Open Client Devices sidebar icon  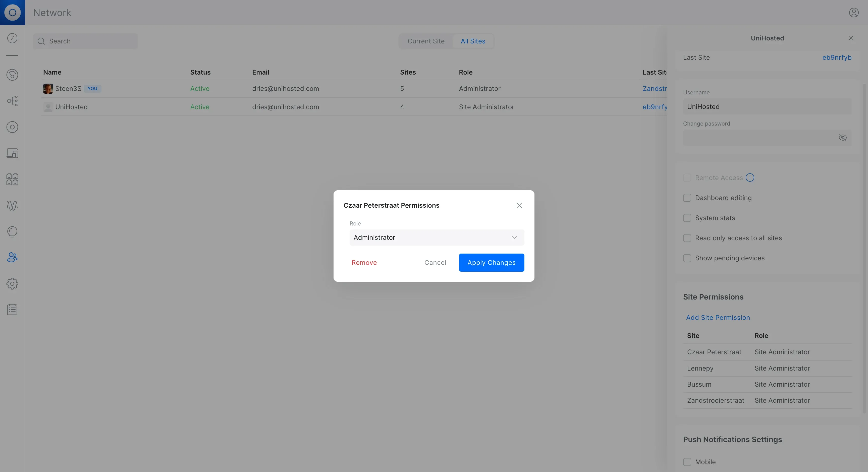click(x=12, y=153)
